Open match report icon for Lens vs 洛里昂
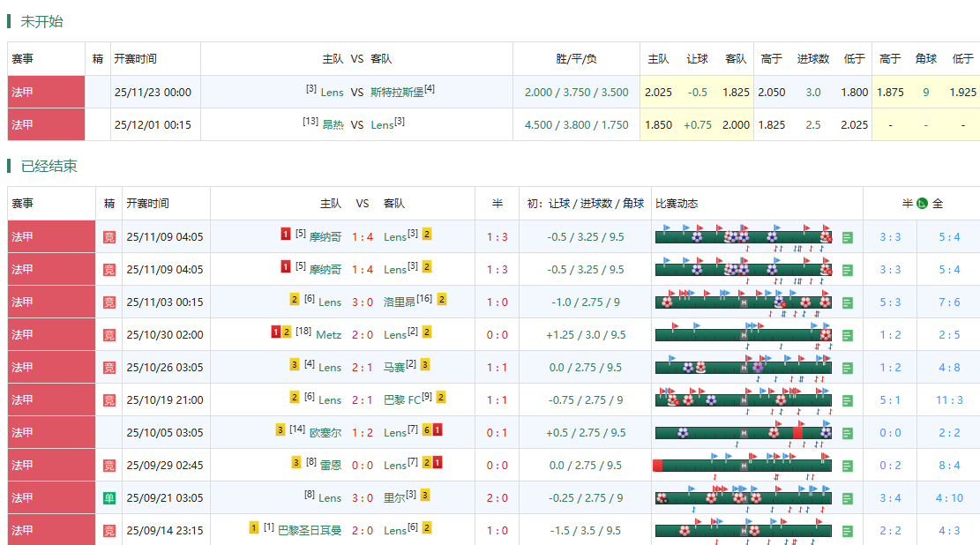 click(x=848, y=302)
